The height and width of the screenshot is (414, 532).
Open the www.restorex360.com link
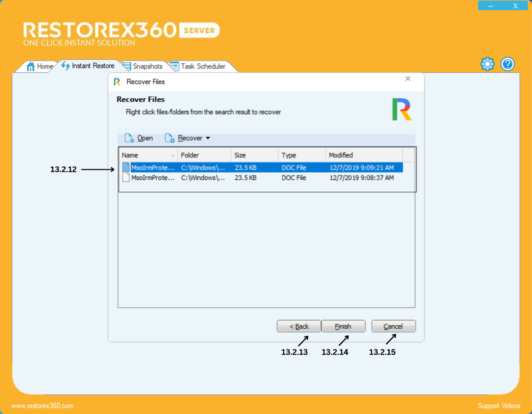click(43, 406)
